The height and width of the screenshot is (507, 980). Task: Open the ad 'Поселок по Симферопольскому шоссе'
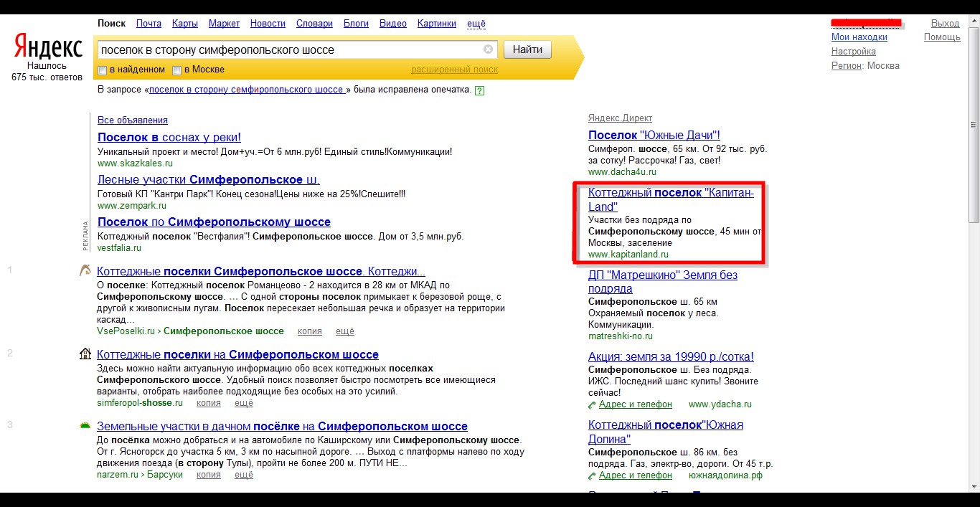(x=214, y=222)
